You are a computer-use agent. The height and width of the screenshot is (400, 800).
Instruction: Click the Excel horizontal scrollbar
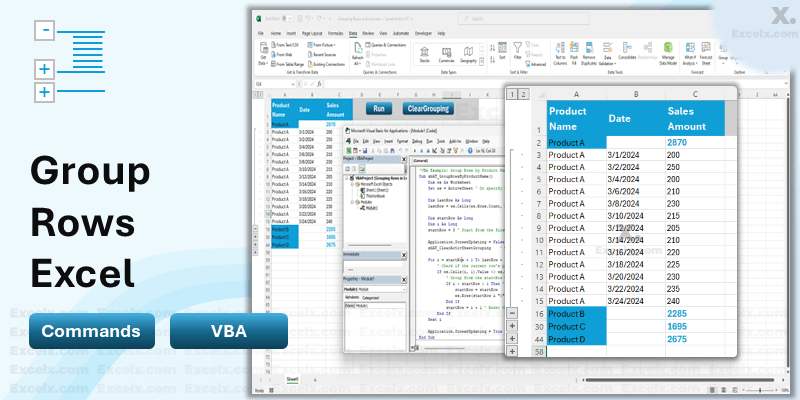click(x=682, y=380)
